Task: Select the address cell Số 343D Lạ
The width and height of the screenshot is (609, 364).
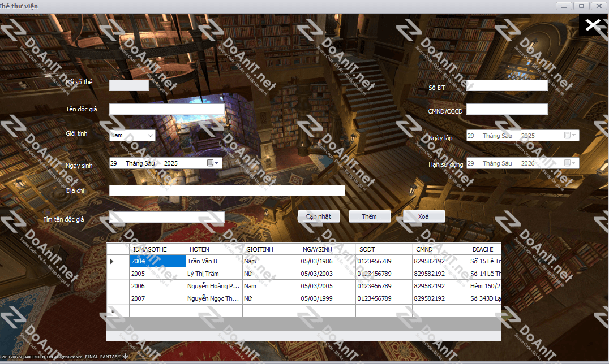Action: click(485, 298)
